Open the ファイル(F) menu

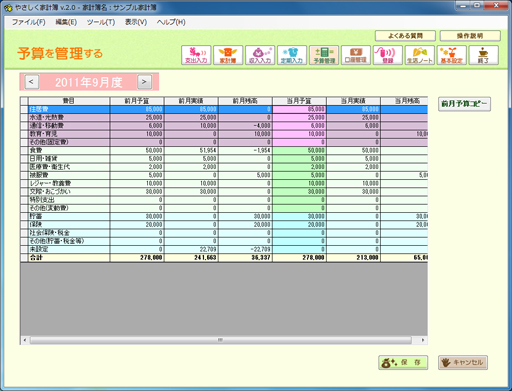pos(29,22)
